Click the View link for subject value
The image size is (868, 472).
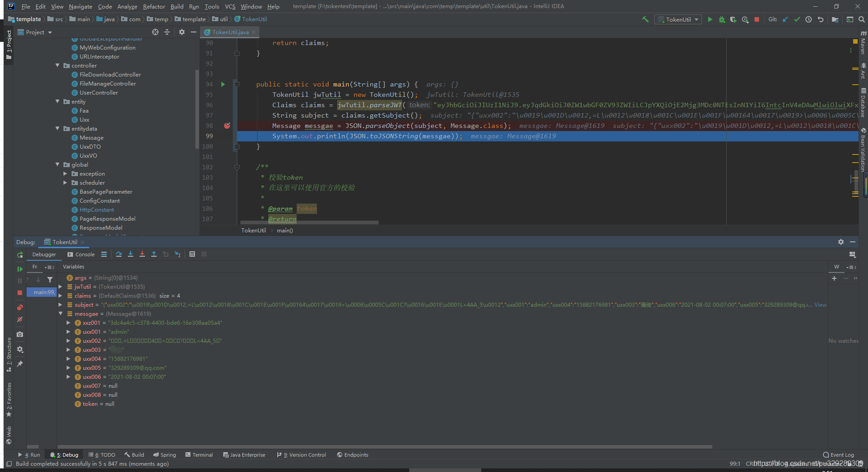point(820,305)
